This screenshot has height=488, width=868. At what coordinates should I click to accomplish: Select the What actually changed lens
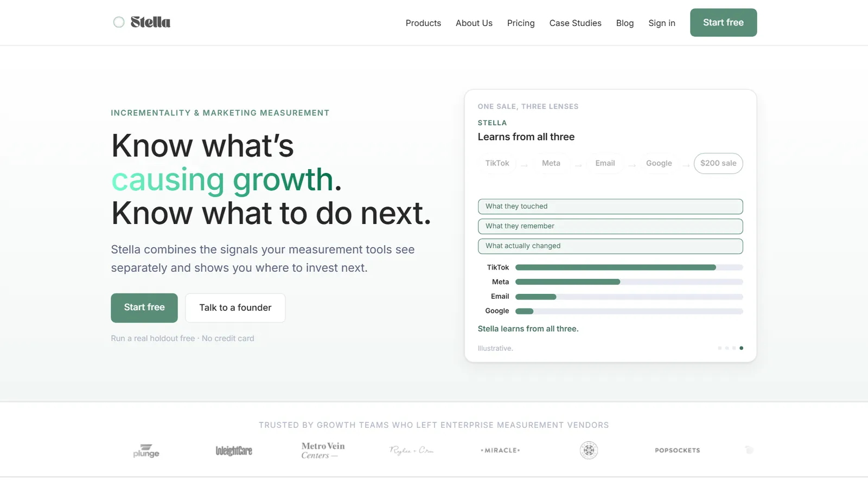click(610, 246)
